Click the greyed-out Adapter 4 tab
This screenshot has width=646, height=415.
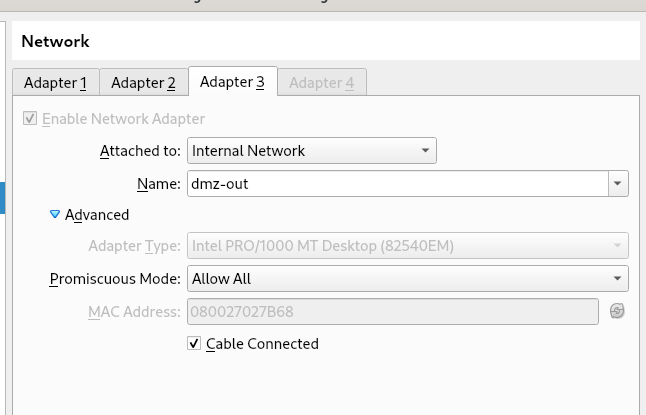[321, 83]
